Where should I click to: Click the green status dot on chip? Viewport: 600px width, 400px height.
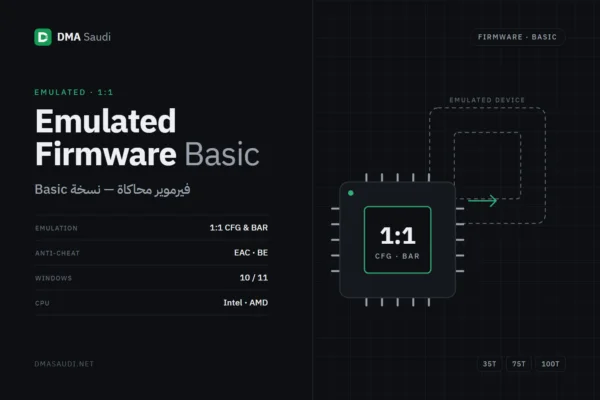351,193
